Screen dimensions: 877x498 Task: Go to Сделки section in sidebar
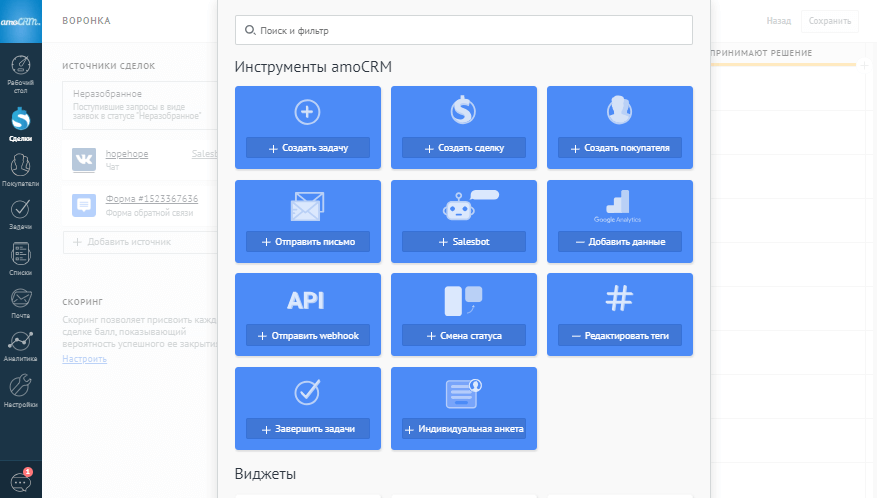point(21,124)
